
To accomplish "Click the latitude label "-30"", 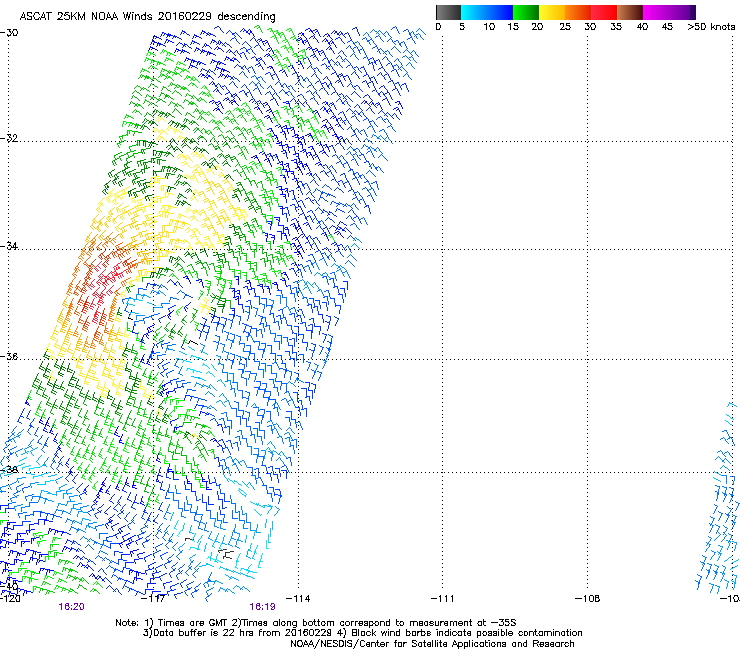I will 9,33.
